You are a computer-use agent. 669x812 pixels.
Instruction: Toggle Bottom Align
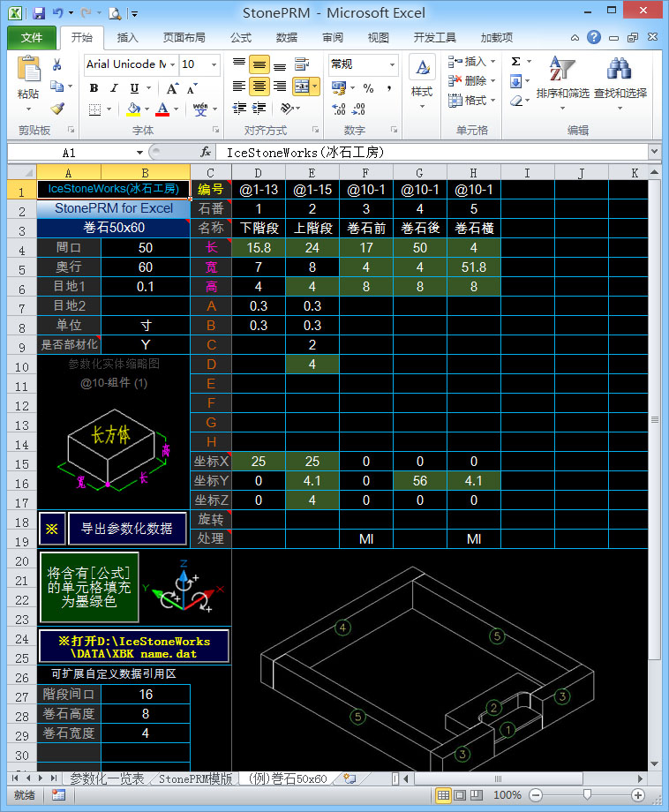[280, 64]
